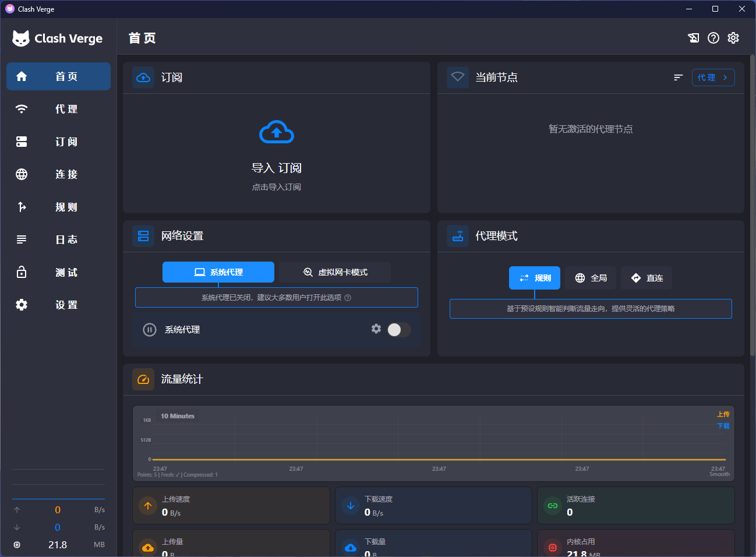Open the 订阅 subscriptions sidebar page

58,142
